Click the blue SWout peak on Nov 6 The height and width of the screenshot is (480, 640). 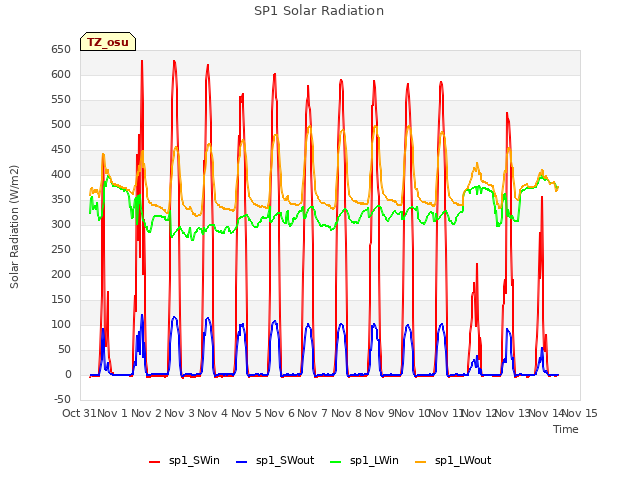[275, 322]
